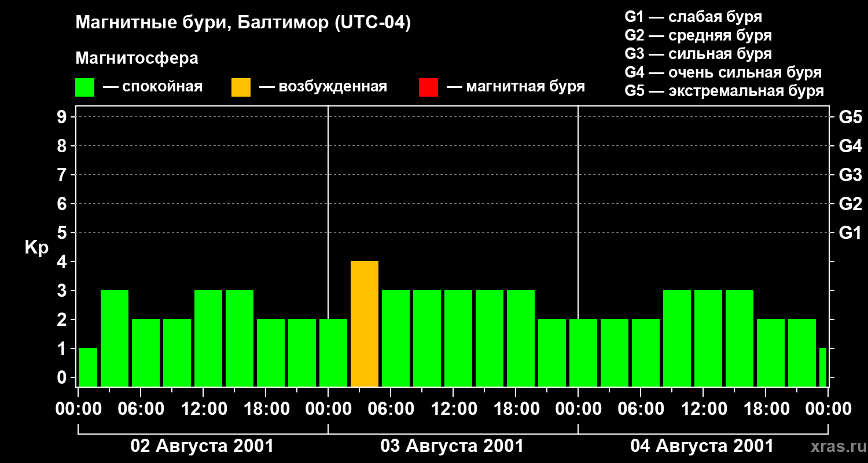Click the green 'спокойная' legend swatch

pos(84,87)
